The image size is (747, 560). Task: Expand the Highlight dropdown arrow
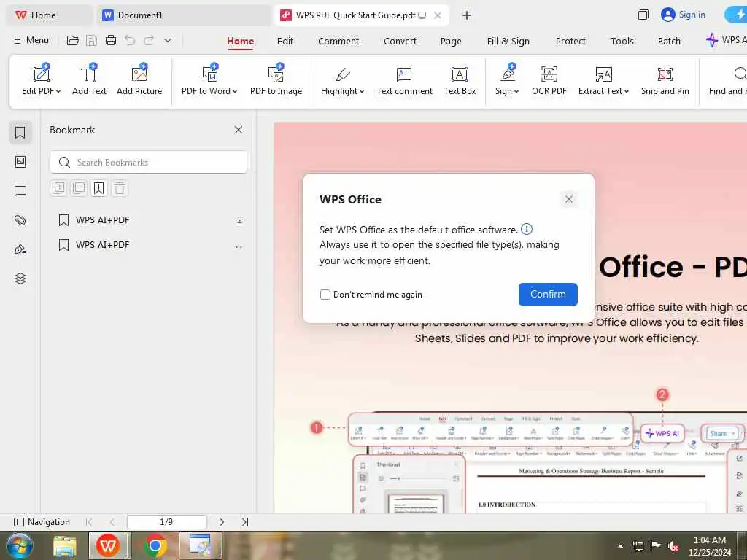click(362, 91)
